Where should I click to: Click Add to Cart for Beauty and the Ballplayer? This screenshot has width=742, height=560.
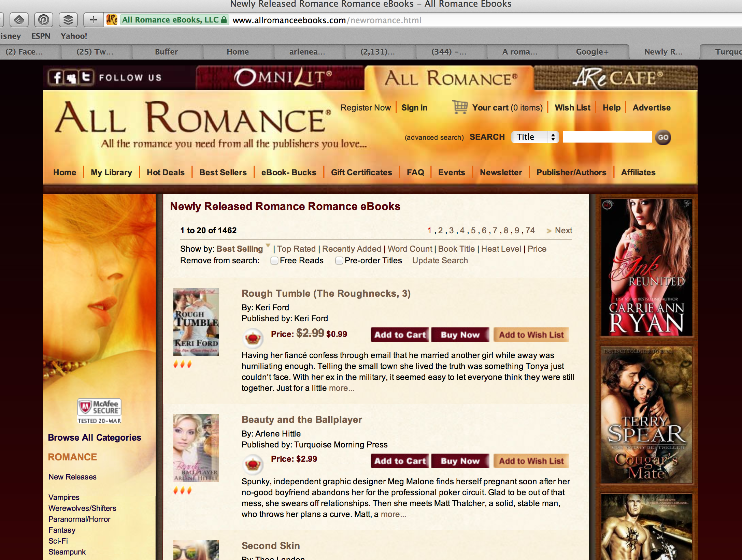click(x=400, y=461)
